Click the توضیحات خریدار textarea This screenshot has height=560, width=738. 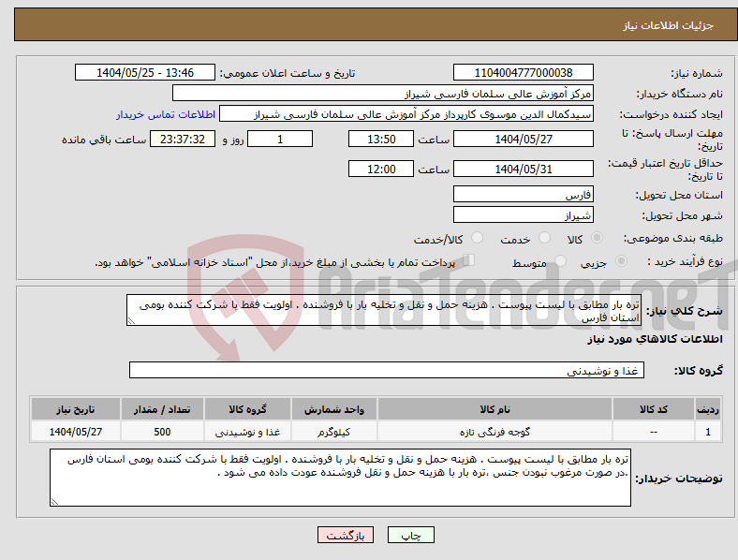point(340,478)
